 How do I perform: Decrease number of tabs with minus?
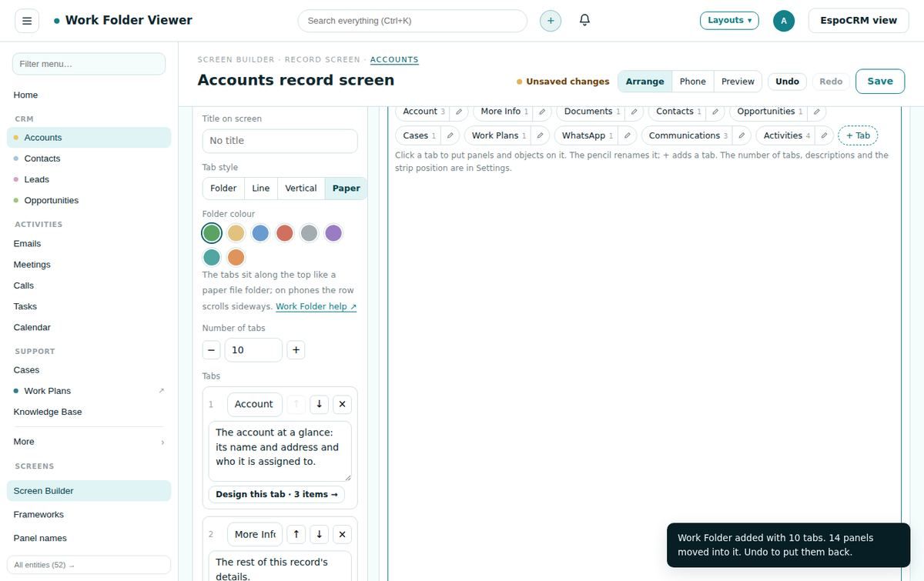click(211, 350)
